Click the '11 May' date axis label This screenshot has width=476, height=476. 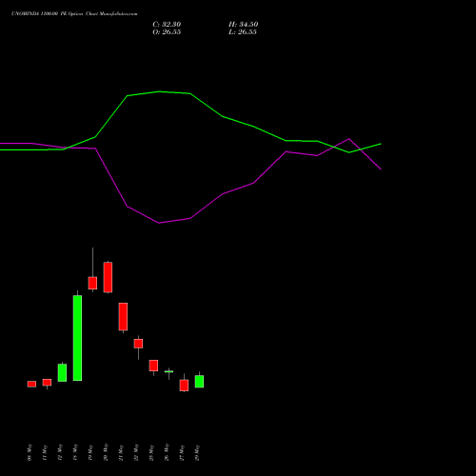[45, 452]
